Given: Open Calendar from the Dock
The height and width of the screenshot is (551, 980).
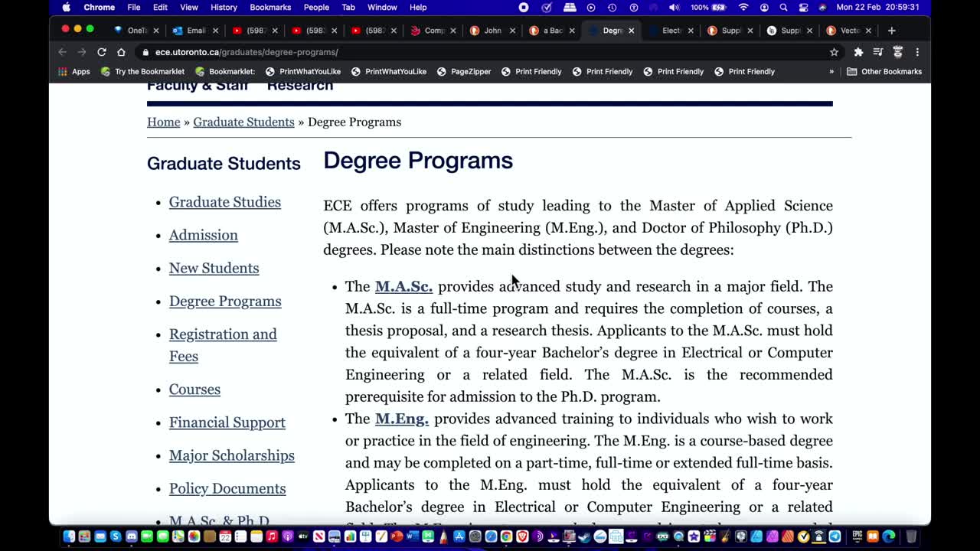Looking at the screenshot, I should click(225, 536).
